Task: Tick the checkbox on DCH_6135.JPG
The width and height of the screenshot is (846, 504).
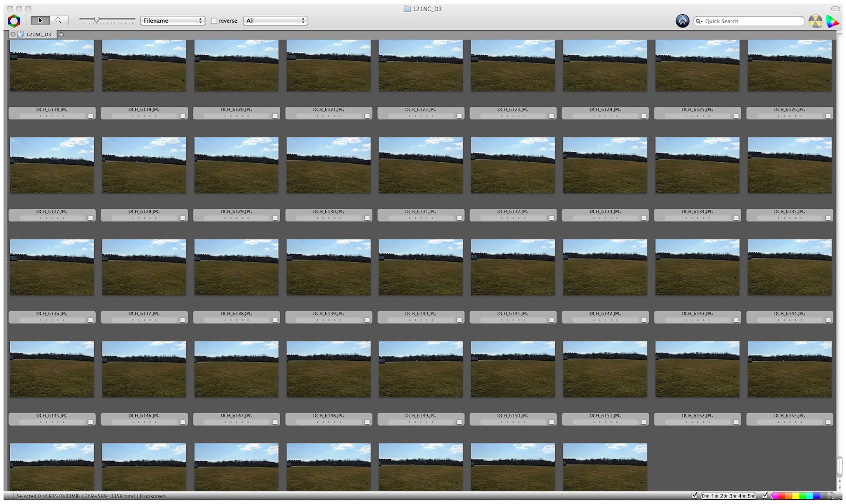Action: pyautogui.click(x=828, y=218)
